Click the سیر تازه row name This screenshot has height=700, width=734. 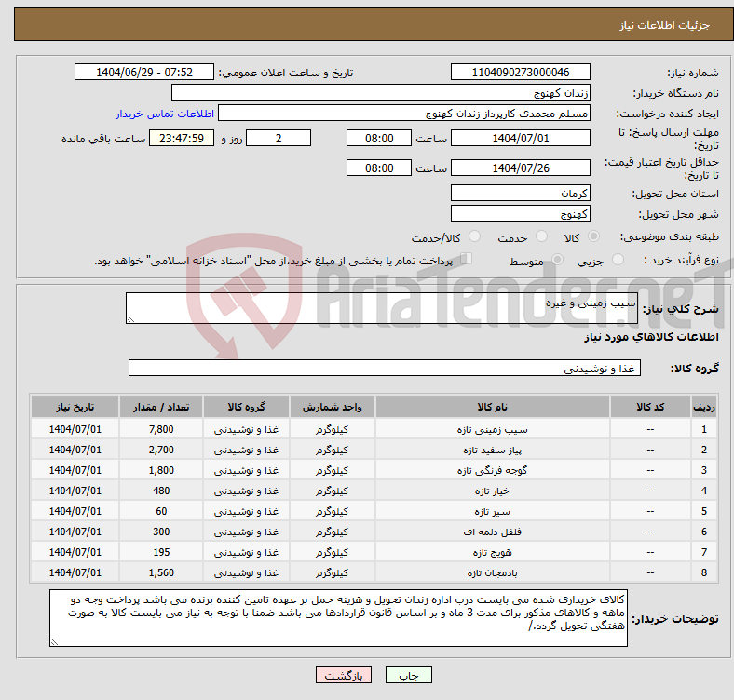pos(492,511)
